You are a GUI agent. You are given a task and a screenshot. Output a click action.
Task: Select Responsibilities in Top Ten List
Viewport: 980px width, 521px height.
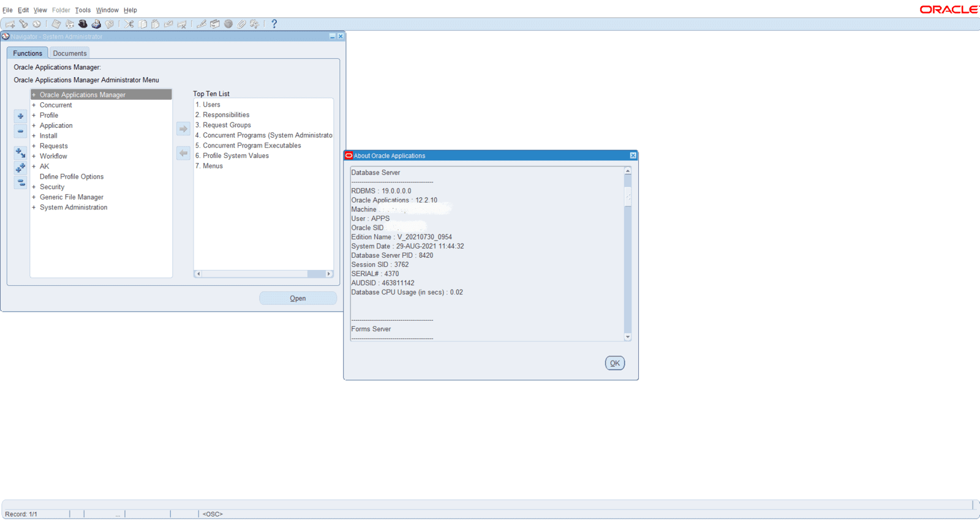222,115
